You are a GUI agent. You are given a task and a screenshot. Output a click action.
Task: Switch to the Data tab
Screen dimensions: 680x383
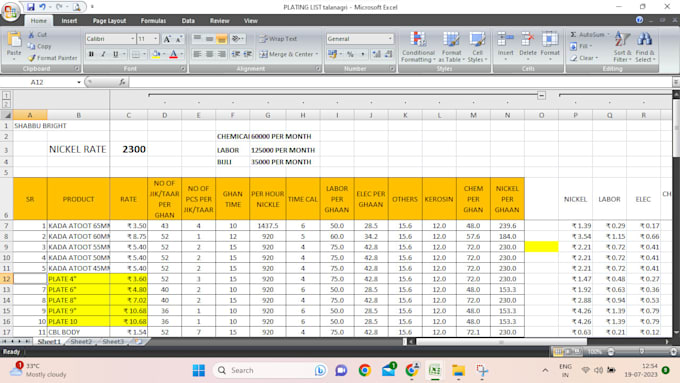click(188, 20)
